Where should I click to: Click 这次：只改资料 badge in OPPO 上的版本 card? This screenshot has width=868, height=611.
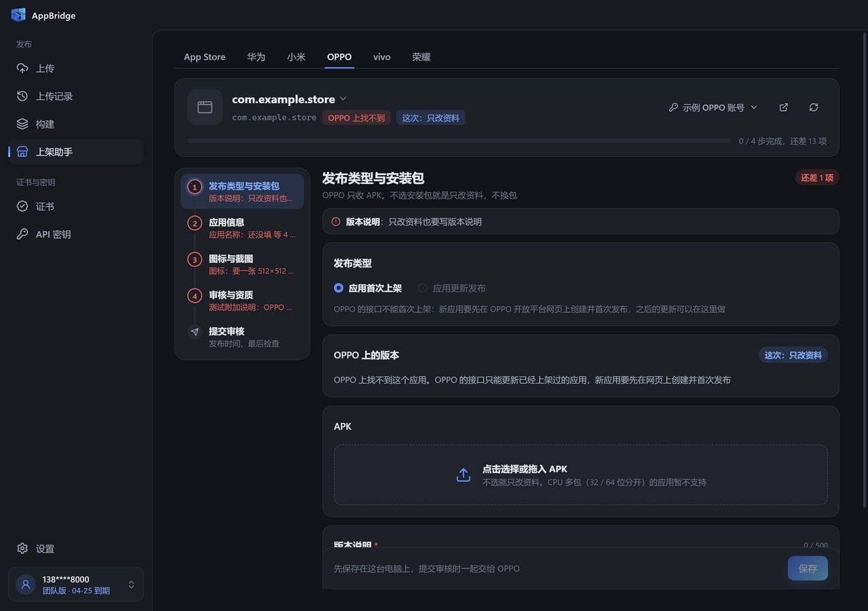pyautogui.click(x=793, y=355)
